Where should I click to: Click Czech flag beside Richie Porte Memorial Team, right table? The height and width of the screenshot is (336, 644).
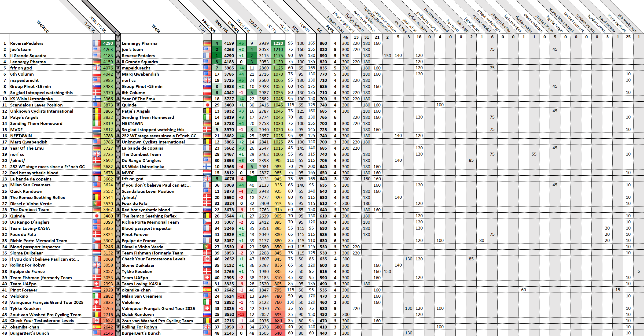207,222
